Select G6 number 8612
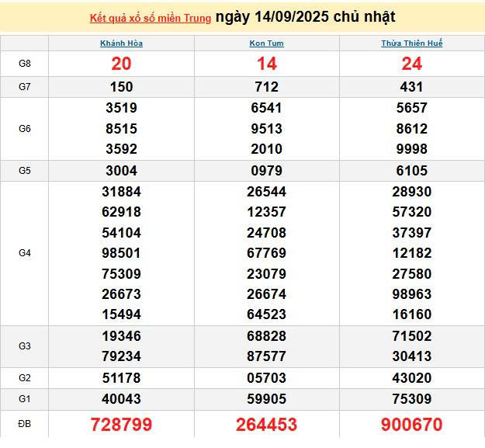Viewport: 485px width, 448px height. pos(412,129)
